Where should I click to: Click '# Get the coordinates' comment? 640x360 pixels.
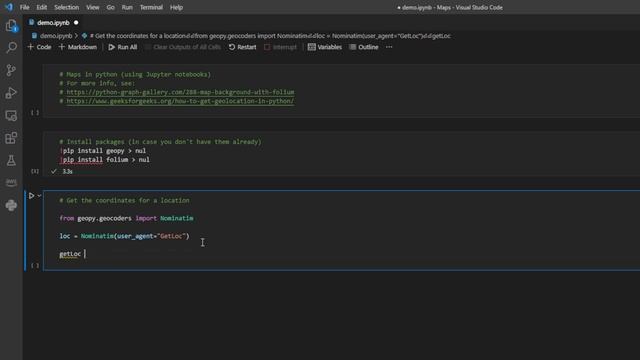click(124, 200)
